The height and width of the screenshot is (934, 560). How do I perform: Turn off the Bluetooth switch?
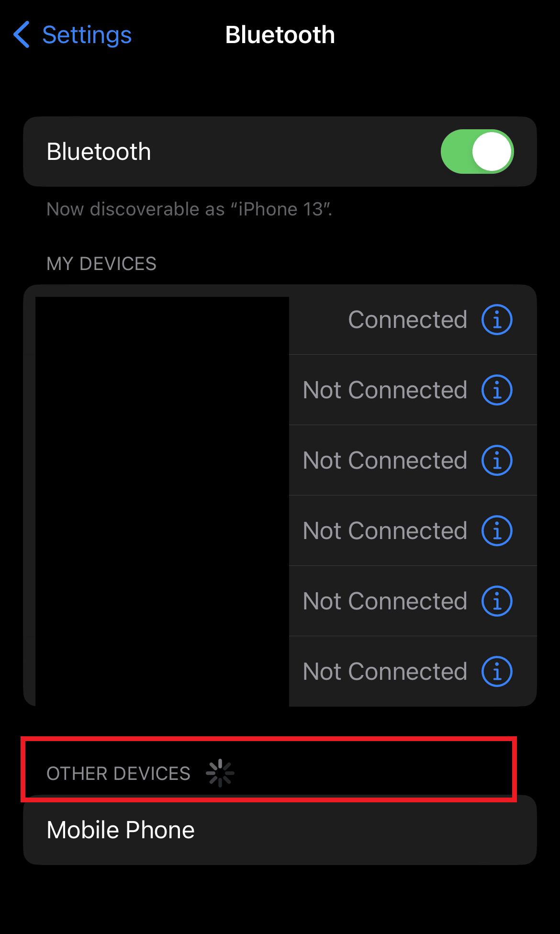[477, 152]
